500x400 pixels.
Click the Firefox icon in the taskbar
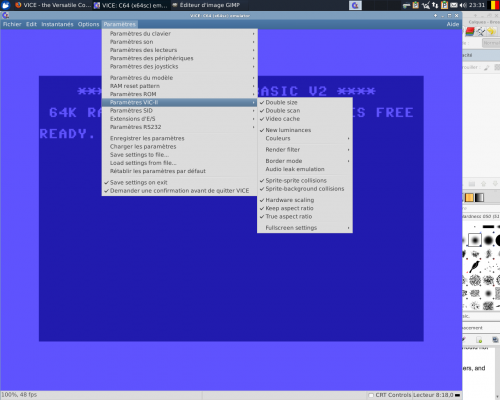pyautogui.click(x=18, y=5)
